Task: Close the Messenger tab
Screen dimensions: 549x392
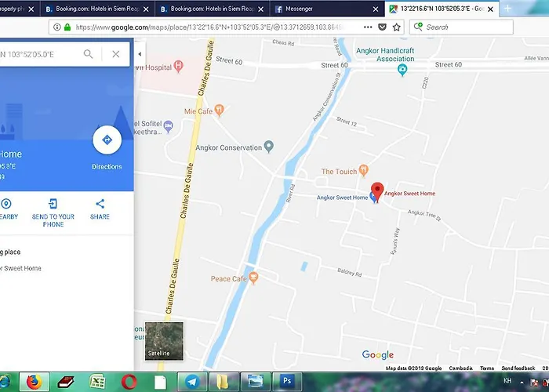Action: click(376, 9)
